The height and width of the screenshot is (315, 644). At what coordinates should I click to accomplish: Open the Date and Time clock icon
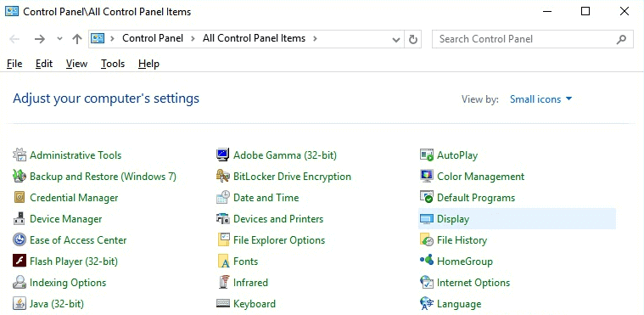(222, 198)
